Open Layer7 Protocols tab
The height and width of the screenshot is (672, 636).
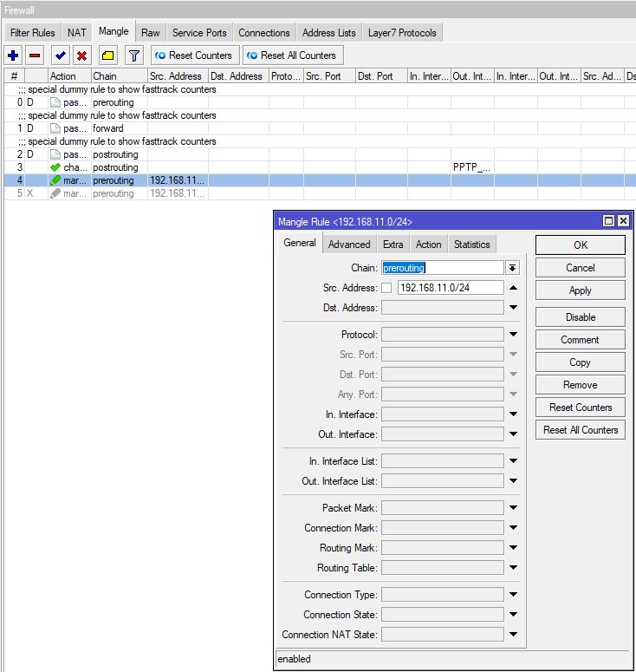pos(402,33)
